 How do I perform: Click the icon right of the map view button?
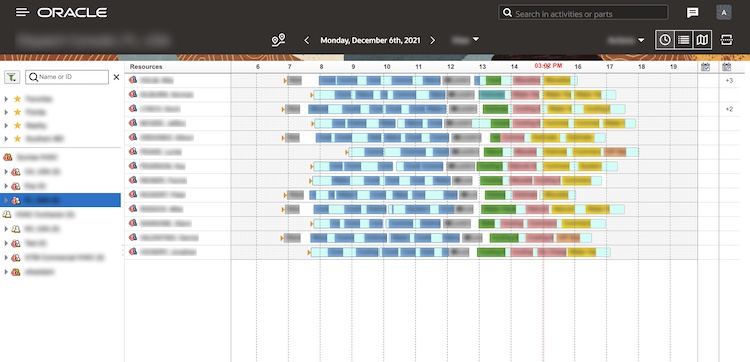tap(727, 40)
